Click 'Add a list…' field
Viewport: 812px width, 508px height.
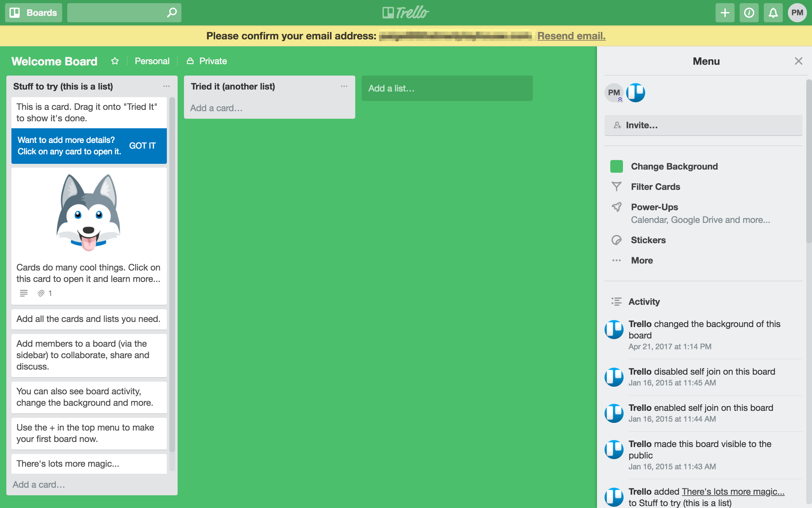pyautogui.click(x=447, y=88)
